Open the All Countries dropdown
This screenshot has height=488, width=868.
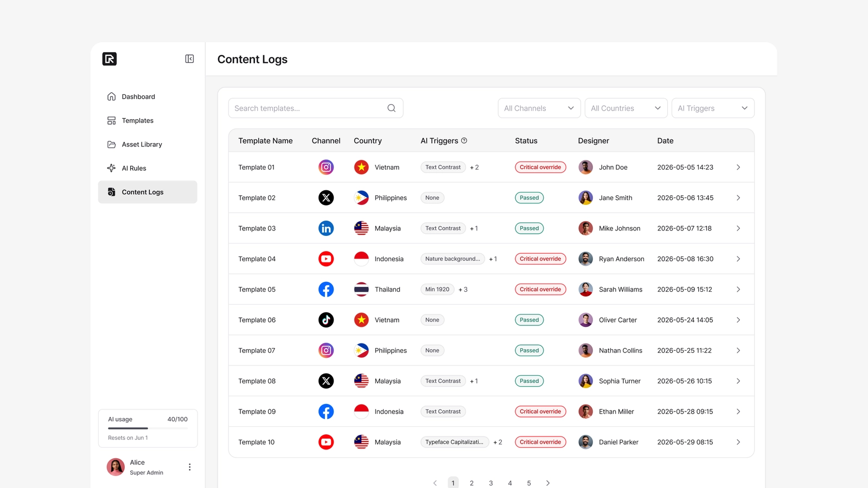coord(626,108)
